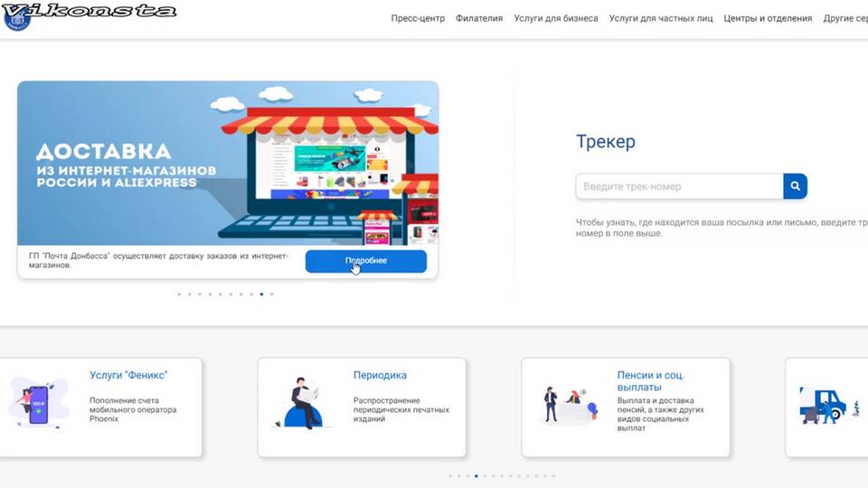Open Услуги для бизнеса menu
Screen dimensions: 868x488
[x=556, y=18]
